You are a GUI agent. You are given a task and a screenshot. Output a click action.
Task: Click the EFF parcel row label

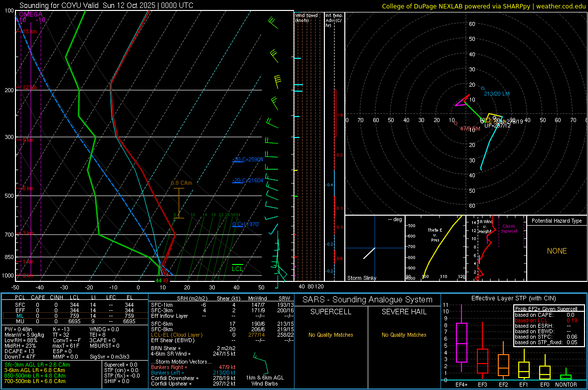click(x=20, y=310)
